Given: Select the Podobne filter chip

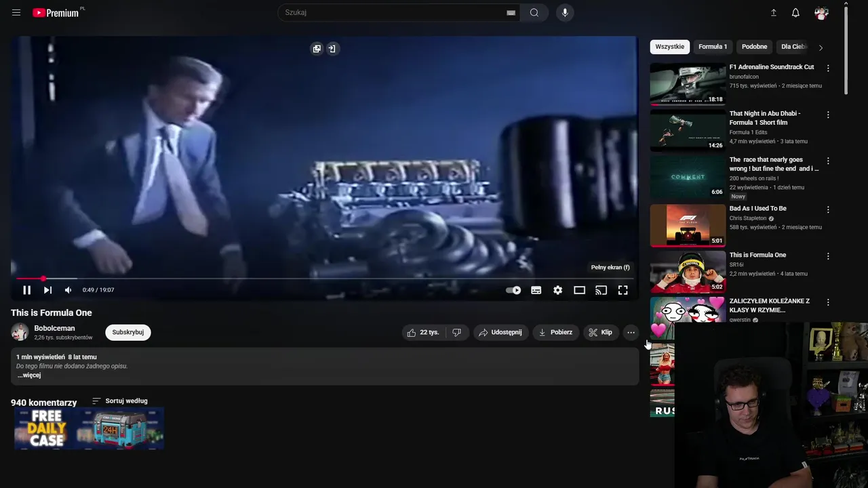Looking at the screenshot, I should tap(754, 47).
